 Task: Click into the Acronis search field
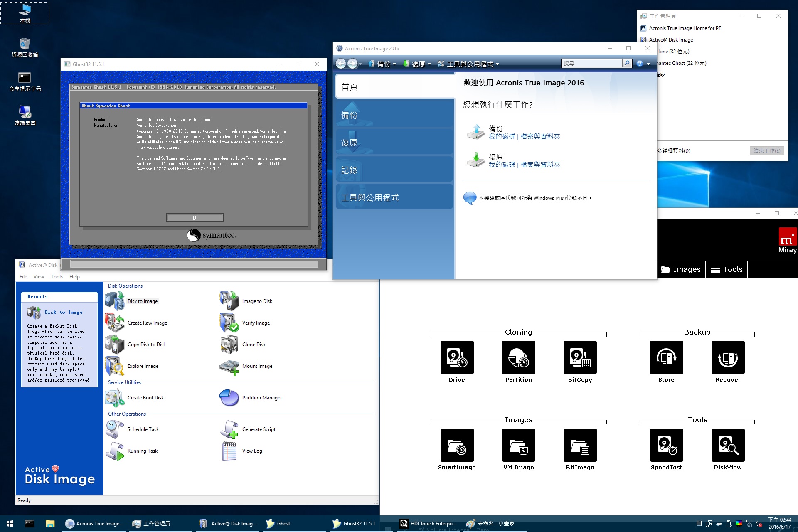click(x=591, y=63)
